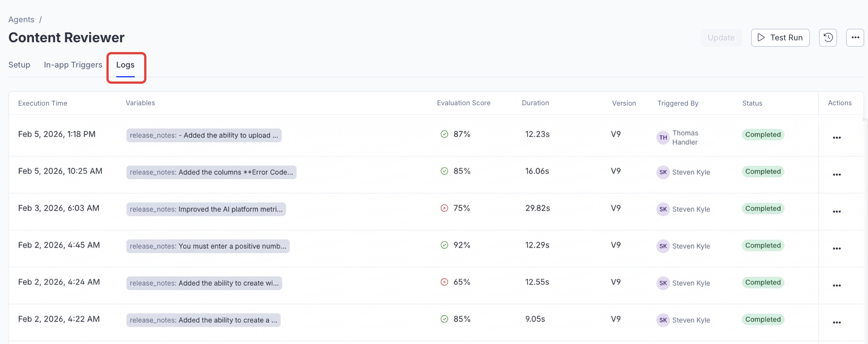This screenshot has width=868, height=344.
Task: Open actions menu for Feb 5, 10:25 AM run
Action: coord(836,175)
